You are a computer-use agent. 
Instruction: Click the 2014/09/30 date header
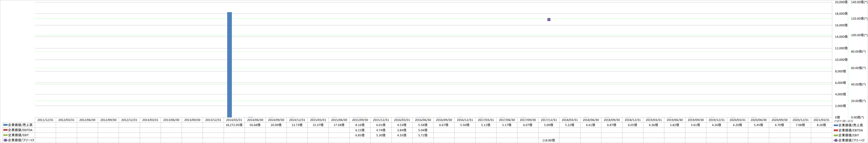(276, 120)
